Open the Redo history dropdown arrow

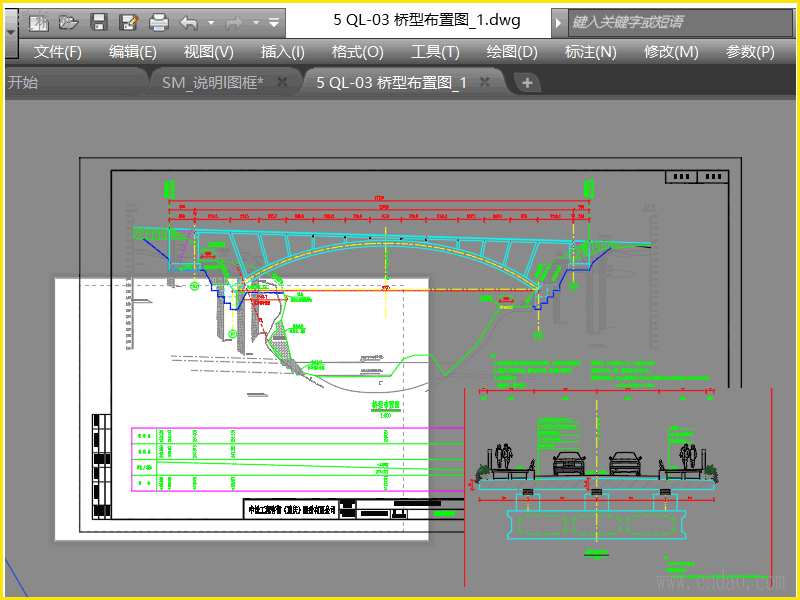pos(256,22)
